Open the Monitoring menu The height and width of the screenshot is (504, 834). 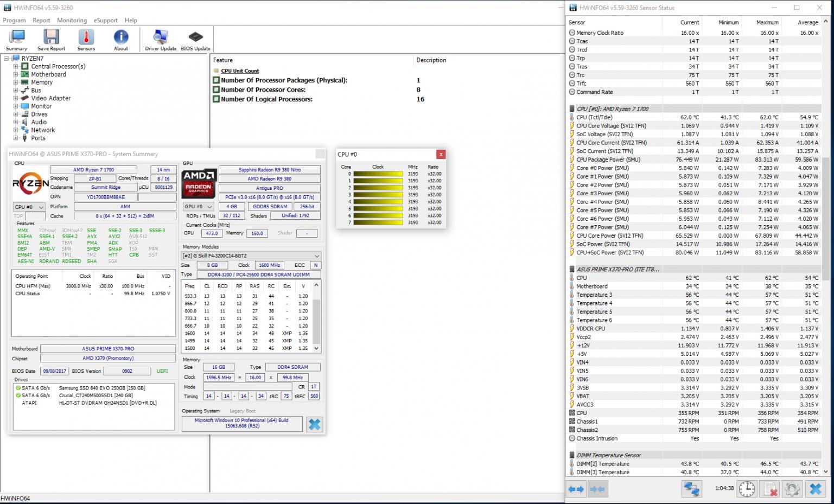tap(72, 20)
